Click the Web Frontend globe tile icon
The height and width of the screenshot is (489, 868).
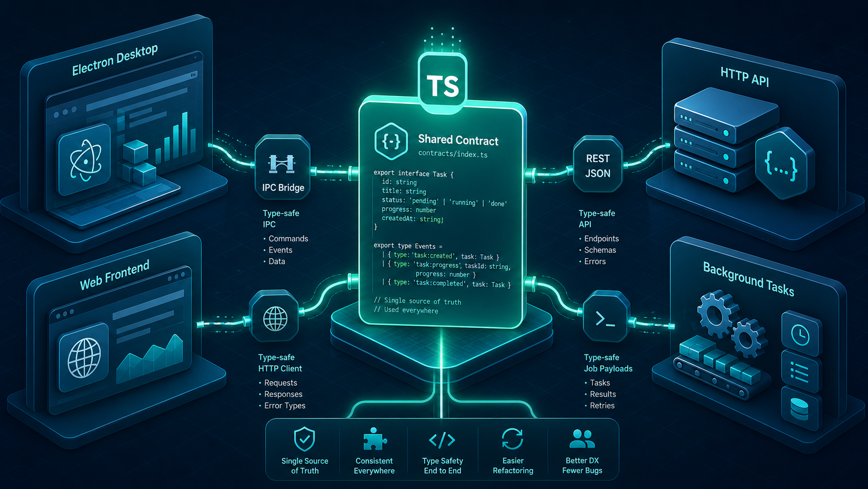(x=84, y=359)
